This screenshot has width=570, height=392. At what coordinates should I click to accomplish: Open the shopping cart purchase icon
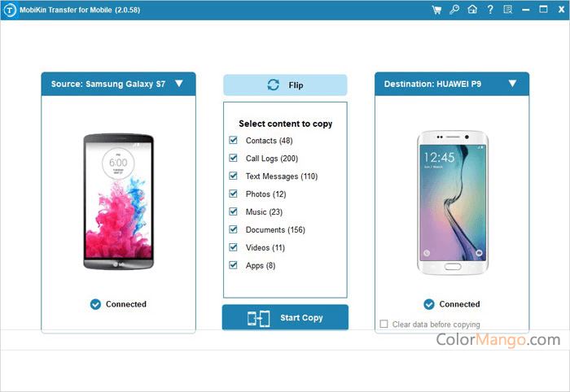click(436, 10)
